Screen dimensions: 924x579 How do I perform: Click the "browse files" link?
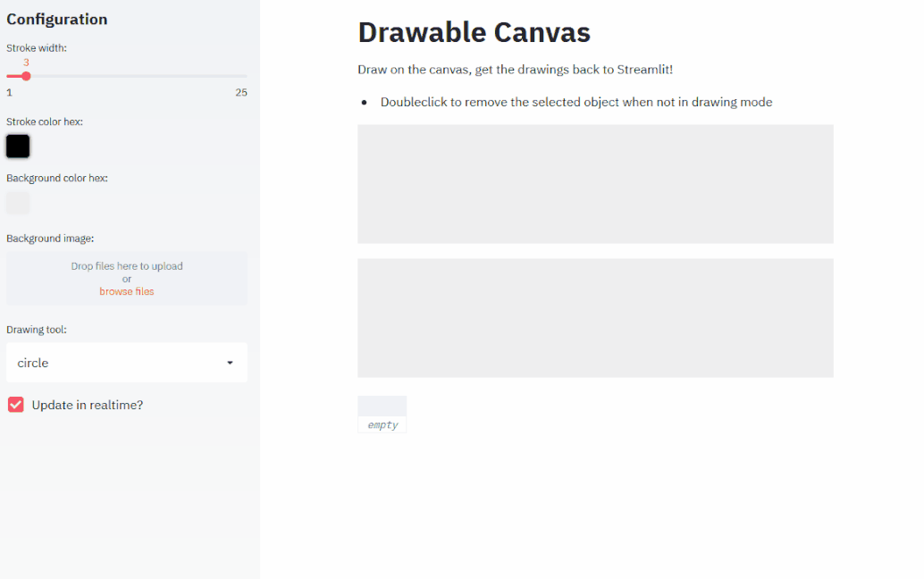126,291
